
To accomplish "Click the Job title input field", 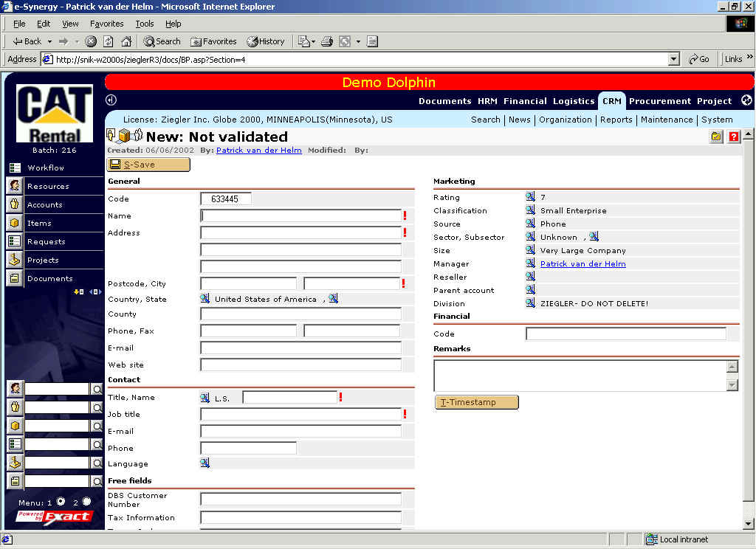I will (301, 414).
